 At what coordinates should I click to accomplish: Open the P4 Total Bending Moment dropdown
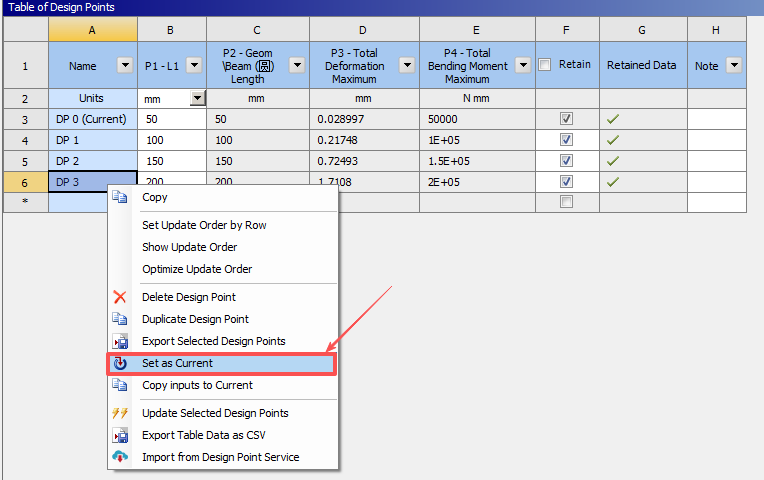click(523, 65)
